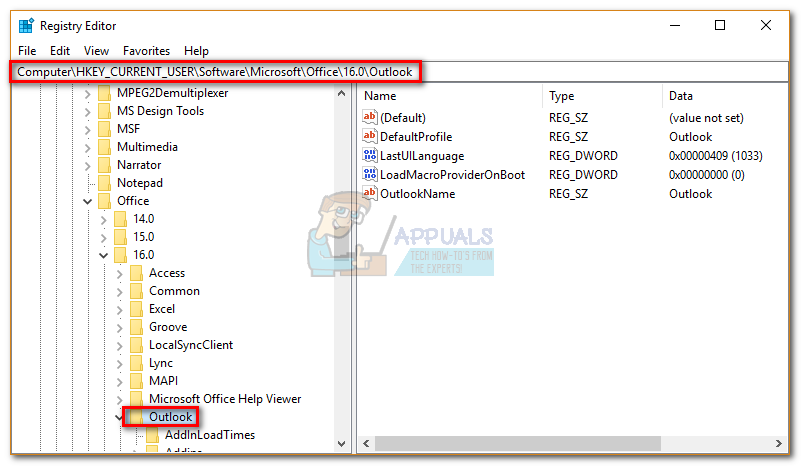The image size is (801, 466).
Task: Click the Groove folder icon
Action: pyautogui.click(x=136, y=327)
